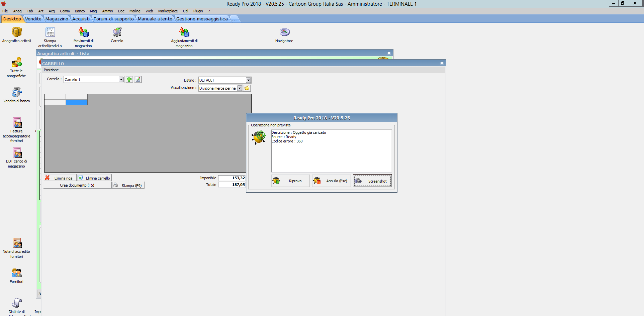Click the error description text box
The width and height of the screenshot is (644, 316).
331,151
